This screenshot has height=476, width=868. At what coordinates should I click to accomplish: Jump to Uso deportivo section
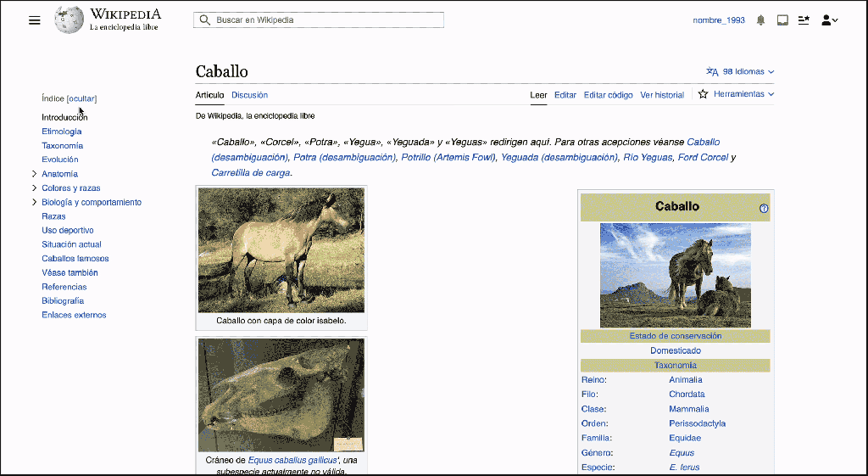coord(68,230)
